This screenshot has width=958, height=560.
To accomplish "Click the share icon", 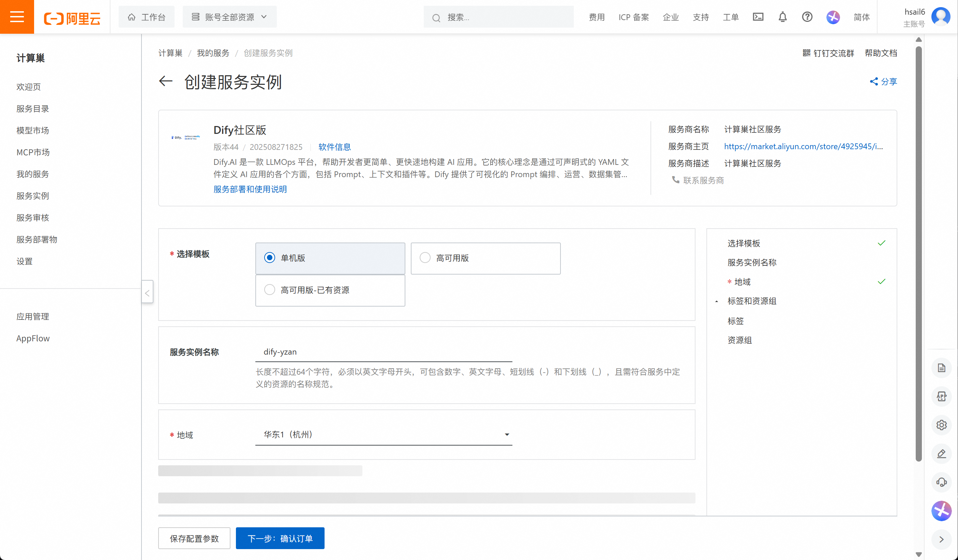I will click(x=873, y=81).
